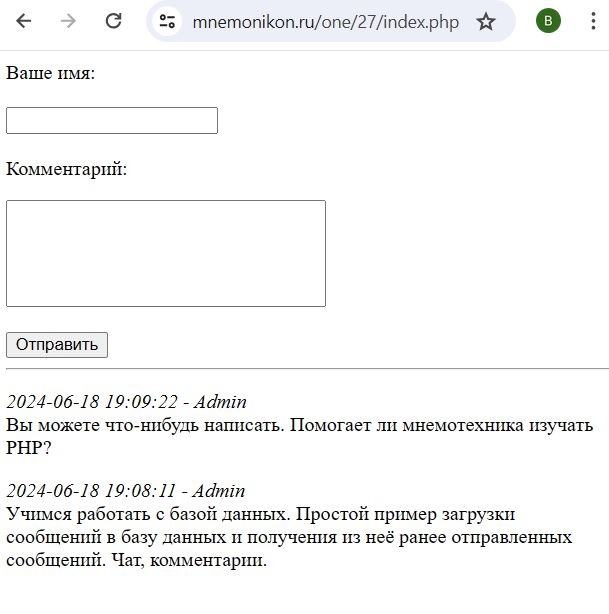Click the Admin name on 19:08:11 comment
This screenshot has width=609, height=614.
pos(219,491)
